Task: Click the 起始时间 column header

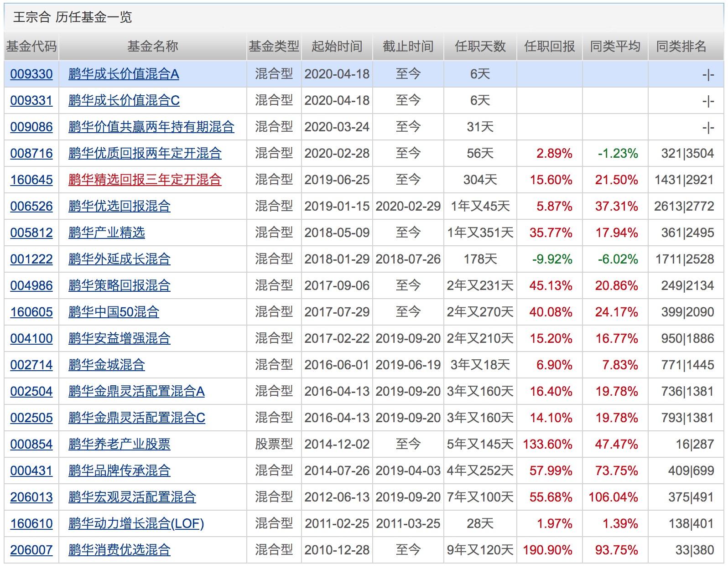Action: (x=337, y=46)
